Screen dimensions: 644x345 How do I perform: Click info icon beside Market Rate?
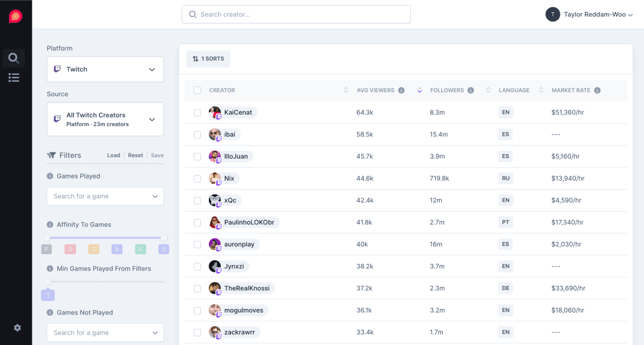point(597,90)
